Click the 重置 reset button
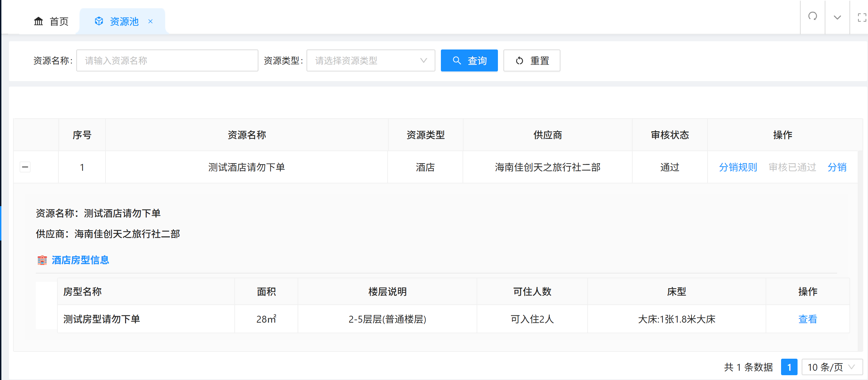The width and height of the screenshot is (868, 380). coord(532,60)
